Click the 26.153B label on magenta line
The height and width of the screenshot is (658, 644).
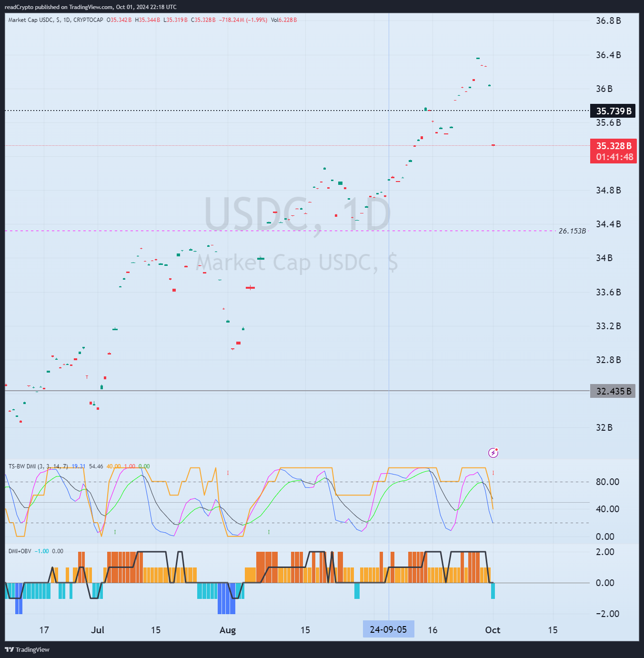572,231
